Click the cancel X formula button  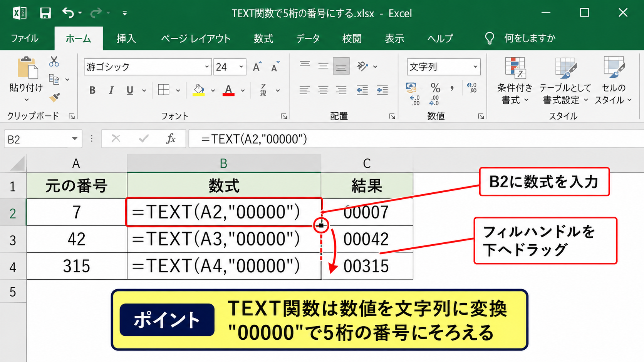click(x=116, y=138)
